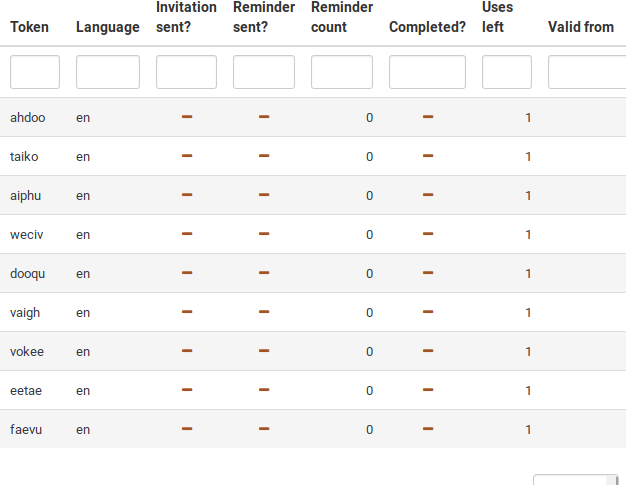This screenshot has height=485, width=626.
Task: Sort the table by Token column header
Action: (x=29, y=27)
